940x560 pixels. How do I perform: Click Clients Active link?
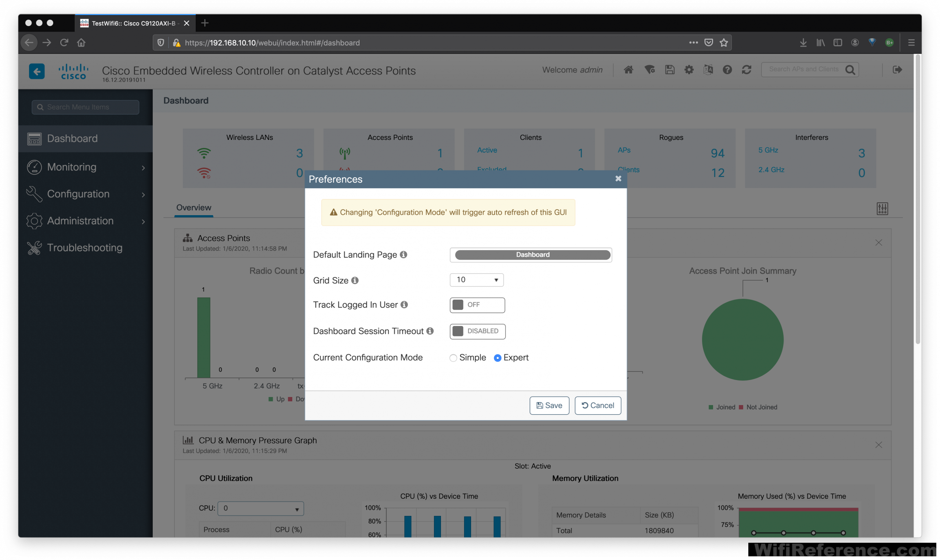tap(487, 150)
